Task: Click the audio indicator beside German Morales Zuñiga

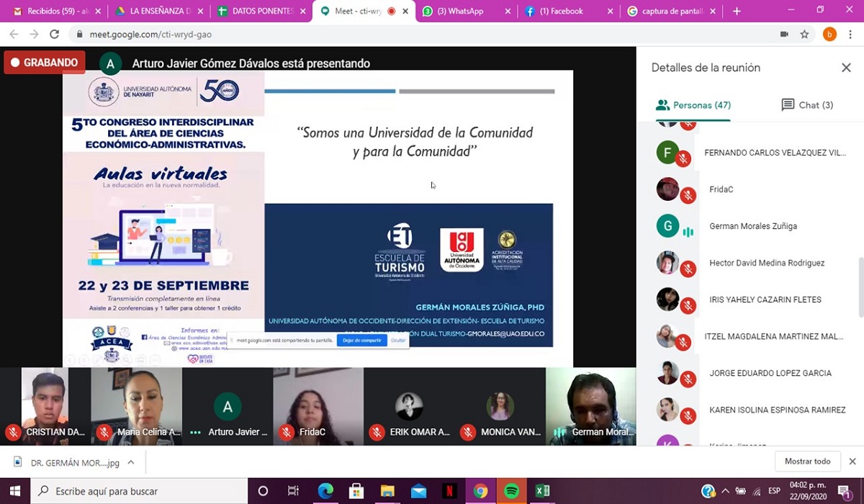Action: (x=689, y=232)
